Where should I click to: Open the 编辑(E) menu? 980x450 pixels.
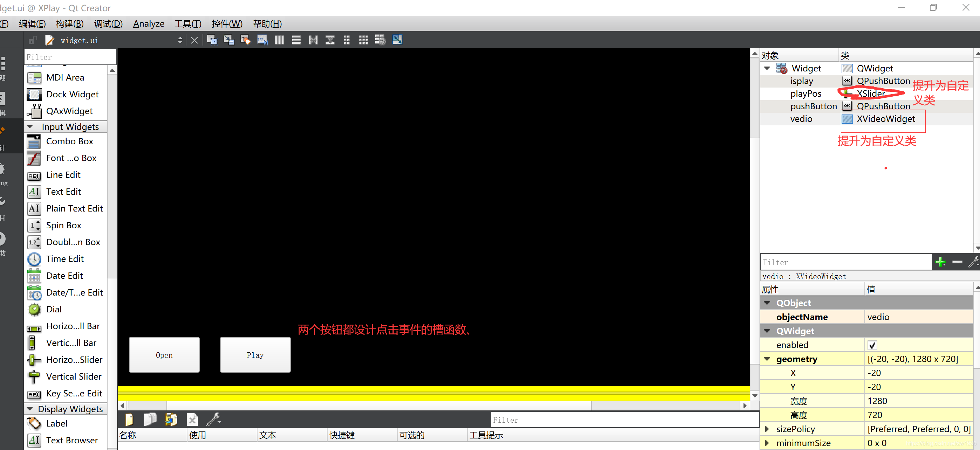coord(32,23)
